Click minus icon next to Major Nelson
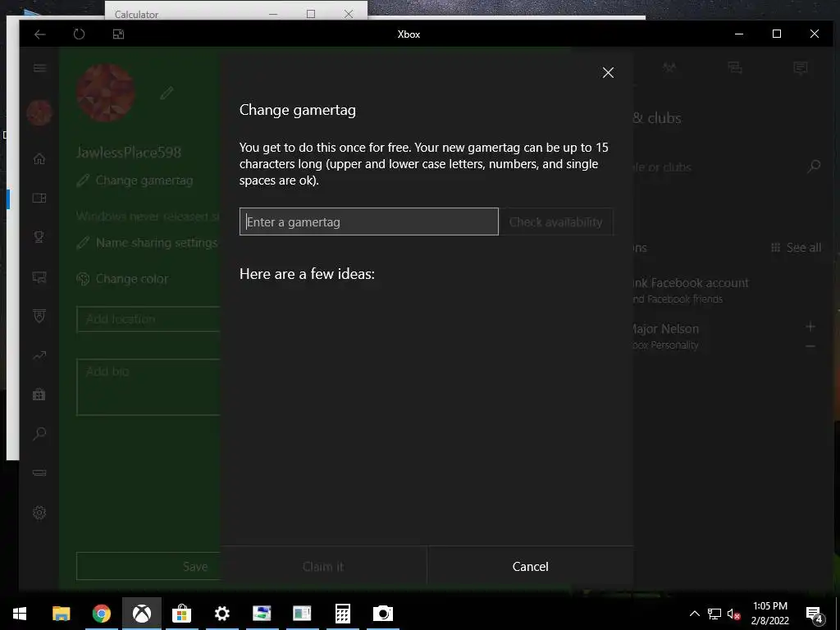Image resolution: width=840 pixels, height=630 pixels. [x=810, y=347]
